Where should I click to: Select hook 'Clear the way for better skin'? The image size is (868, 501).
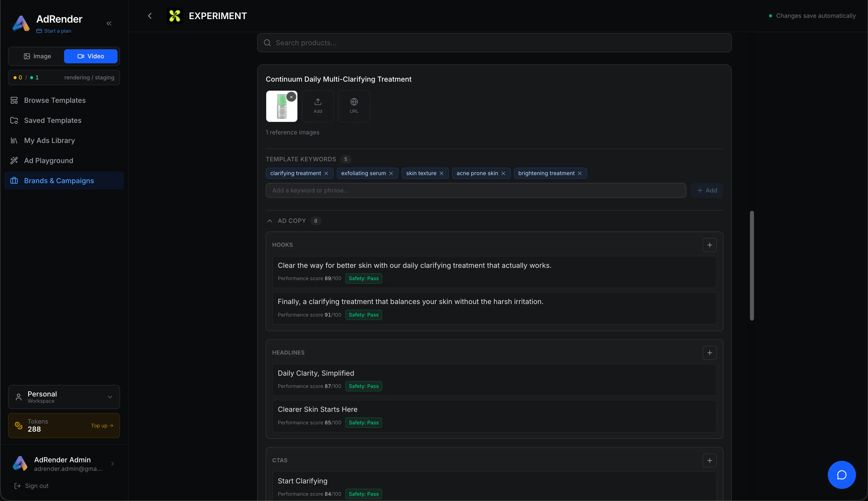coord(494,272)
